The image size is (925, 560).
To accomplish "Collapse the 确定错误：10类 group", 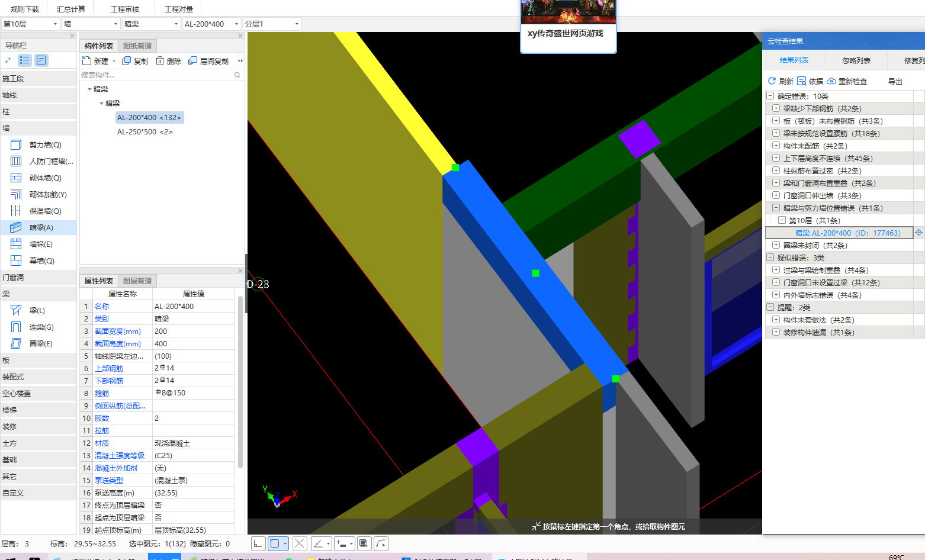I will tap(770, 96).
